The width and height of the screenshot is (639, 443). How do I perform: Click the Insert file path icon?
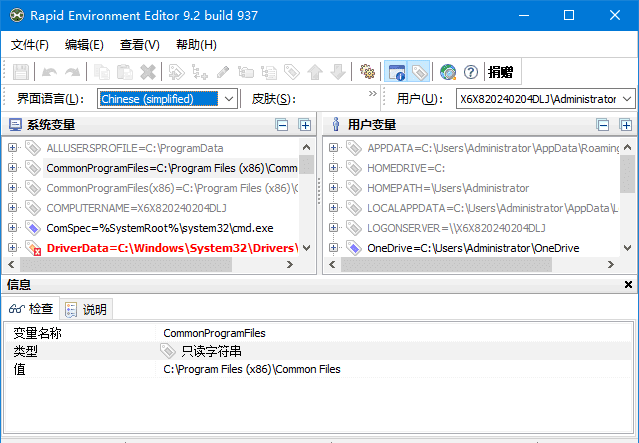(x=269, y=72)
